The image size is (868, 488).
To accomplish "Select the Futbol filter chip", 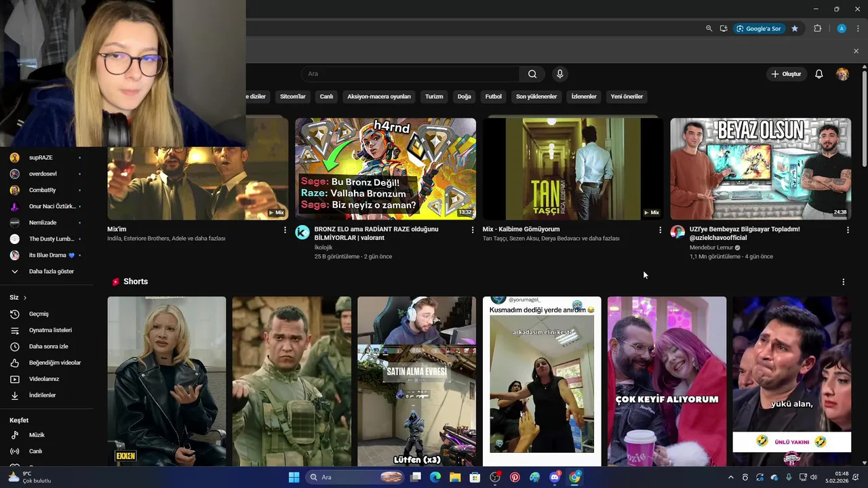I will pyautogui.click(x=494, y=96).
